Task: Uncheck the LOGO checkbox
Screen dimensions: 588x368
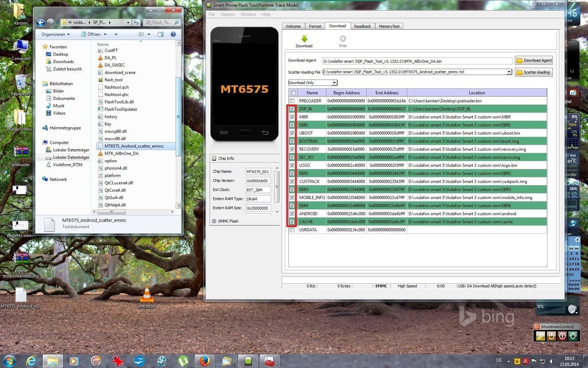Action: tap(292, 165)
